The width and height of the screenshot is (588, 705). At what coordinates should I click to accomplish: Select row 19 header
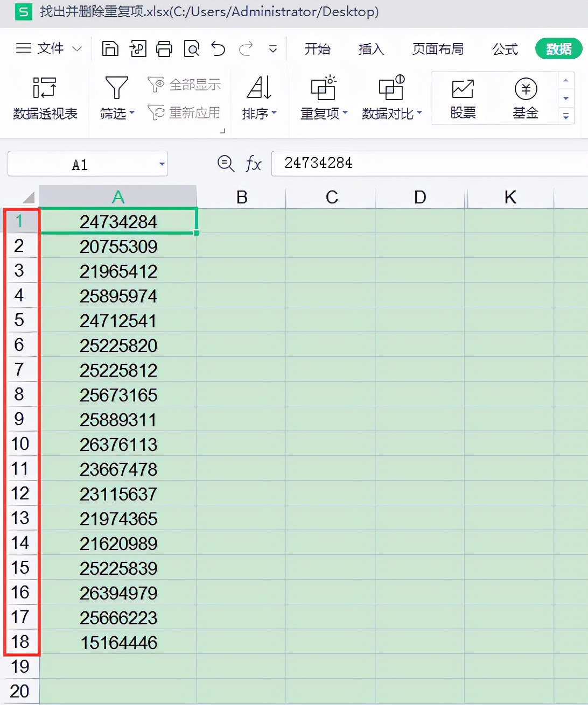pyautogui.click(x=20, y=667)
